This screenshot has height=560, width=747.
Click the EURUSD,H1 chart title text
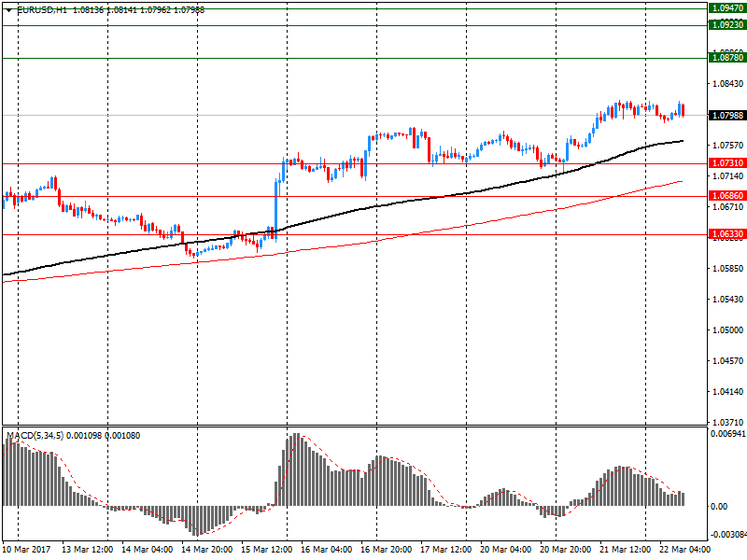(42, 10)
